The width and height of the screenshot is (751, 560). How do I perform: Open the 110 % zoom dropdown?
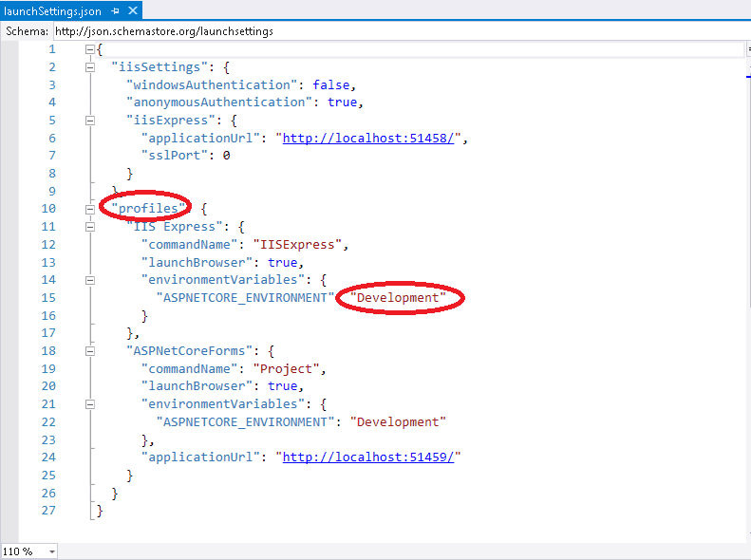click(51, 551)
